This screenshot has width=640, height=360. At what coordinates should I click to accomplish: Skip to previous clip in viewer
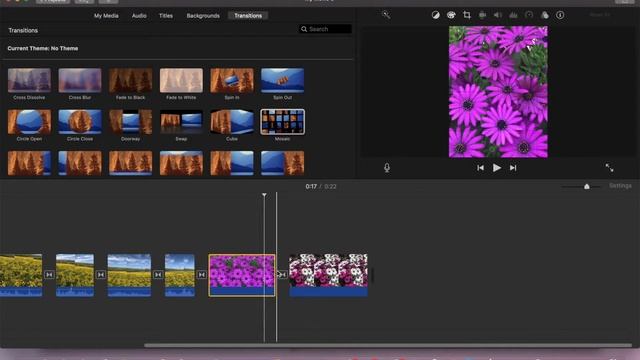pos(480,168)
